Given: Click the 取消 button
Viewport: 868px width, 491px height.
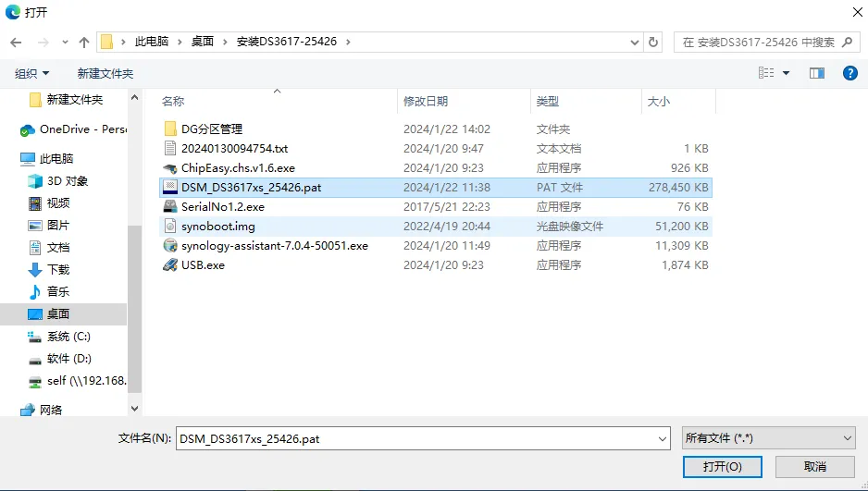Looking at the screenshot, I should [815, 467].
